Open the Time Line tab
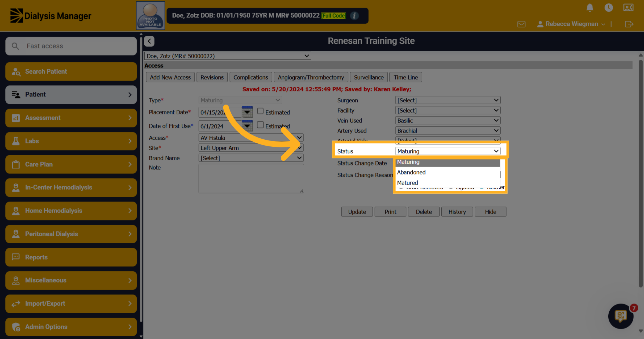 pyautogui.click(x=405, y=77)
